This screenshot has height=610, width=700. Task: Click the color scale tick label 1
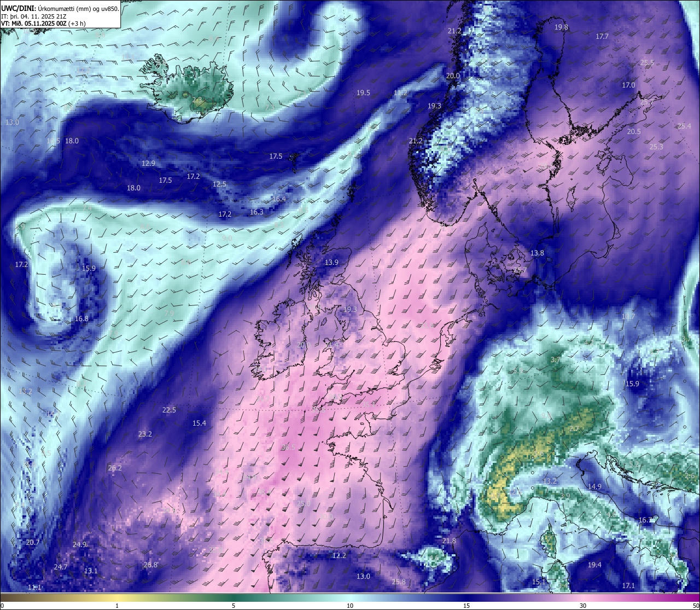tap(117, 606)
